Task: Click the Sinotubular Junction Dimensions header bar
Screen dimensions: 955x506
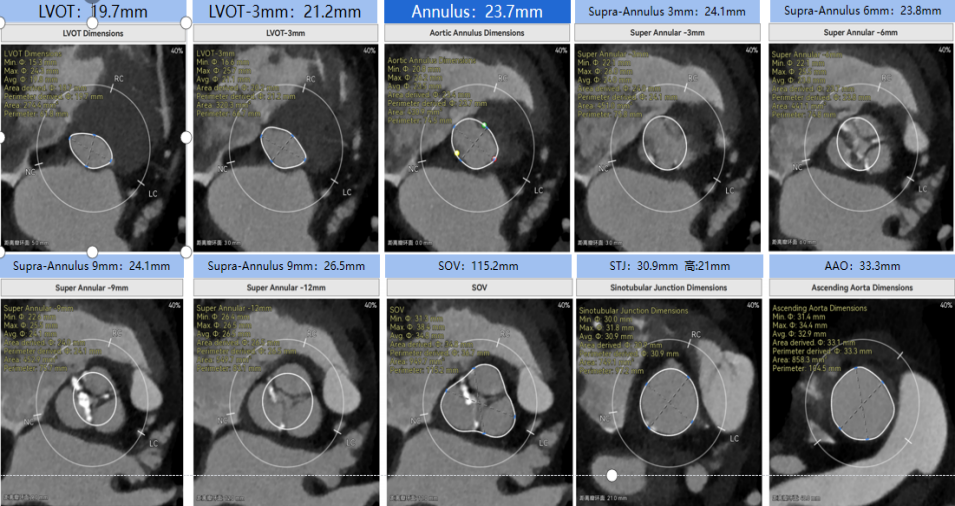Action: pos(668,287)
